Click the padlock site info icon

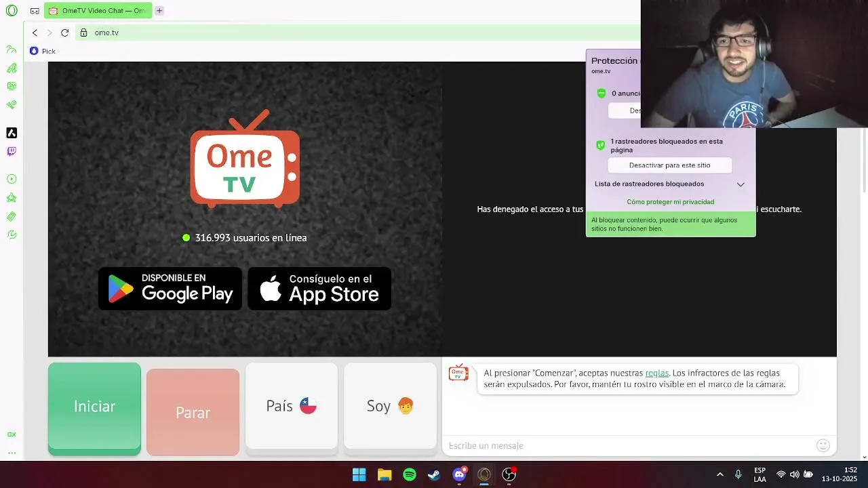[x=83, y=33]
